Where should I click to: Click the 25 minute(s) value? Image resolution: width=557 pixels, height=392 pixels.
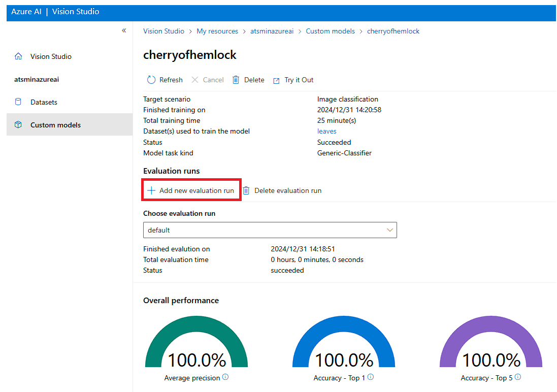pos(337,120)
